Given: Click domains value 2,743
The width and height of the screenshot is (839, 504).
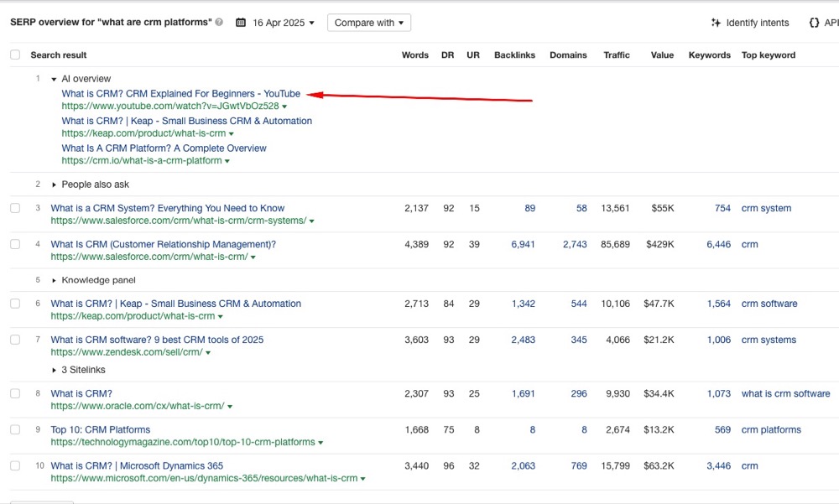Looking at the screenshot, I should tap(575, 245).
